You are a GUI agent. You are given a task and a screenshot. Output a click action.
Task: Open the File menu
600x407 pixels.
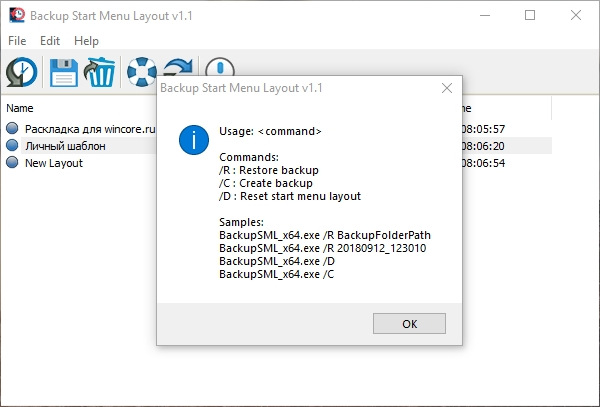point(17,41)
